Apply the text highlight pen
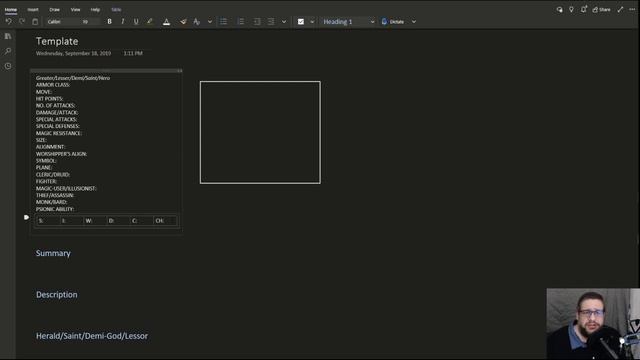Screen dimensions: 640x360 pyautogui.click(x=150, y=22)
